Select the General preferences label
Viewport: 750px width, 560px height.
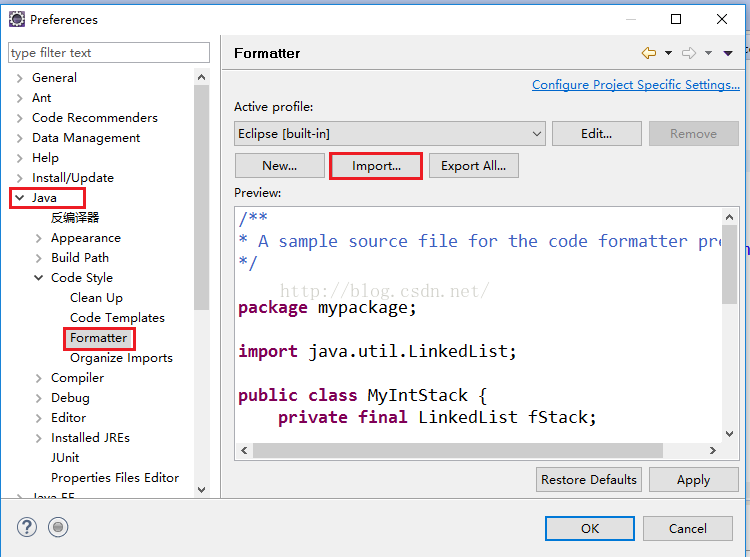pyautogui.click(x=54, y=78)
